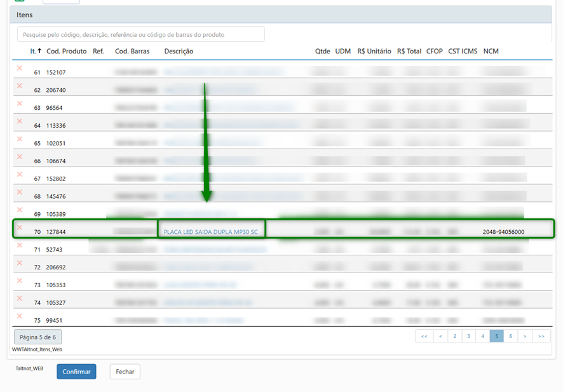Jump to last page with >>

pos(541,336)
